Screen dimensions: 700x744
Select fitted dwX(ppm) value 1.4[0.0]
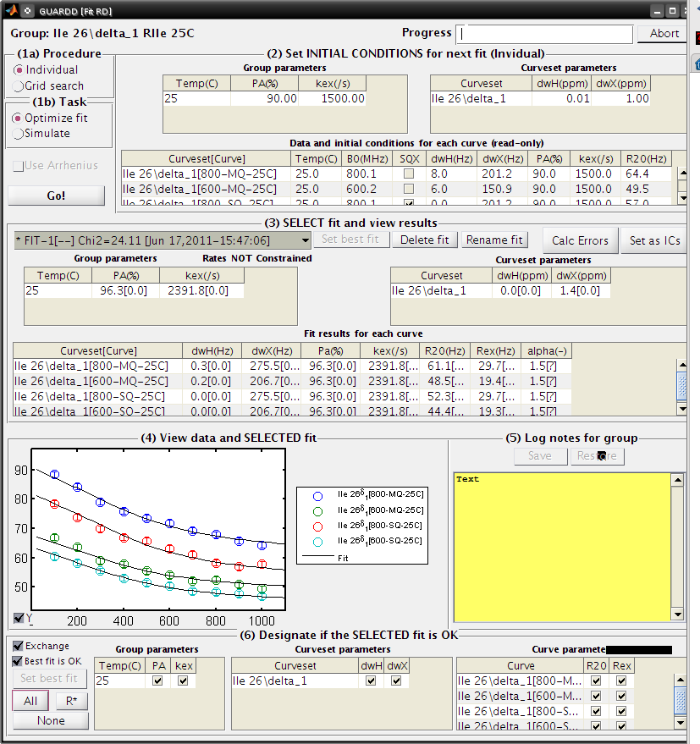[580, 290]
